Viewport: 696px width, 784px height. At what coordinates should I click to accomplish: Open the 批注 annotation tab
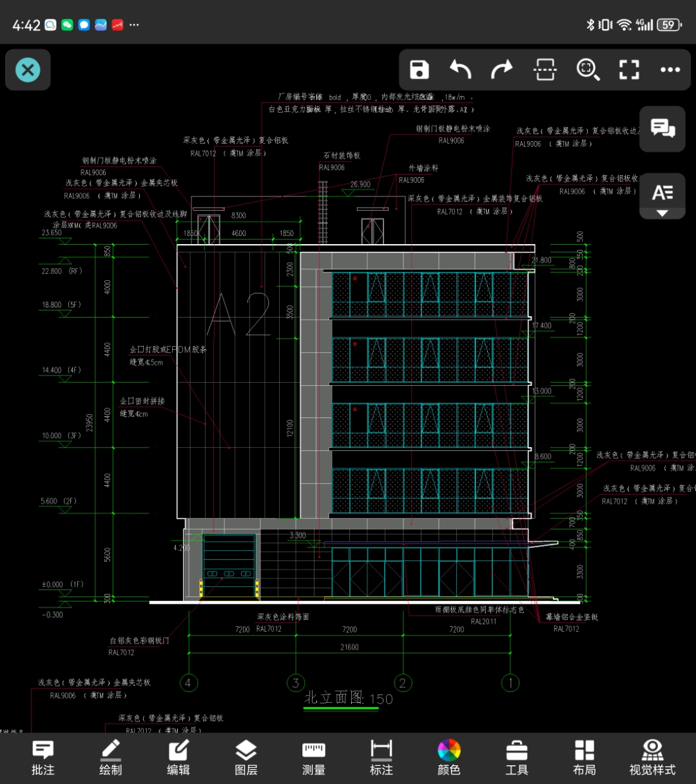[43, 758]
